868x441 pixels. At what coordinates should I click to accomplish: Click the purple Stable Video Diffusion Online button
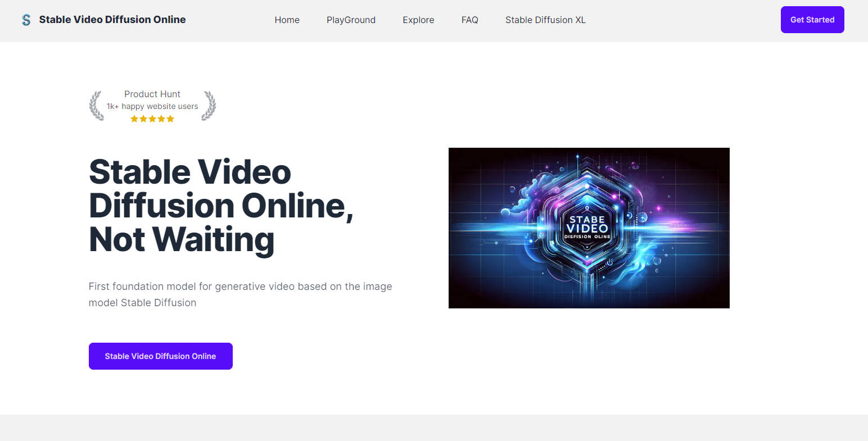click(x=161, y=356)
